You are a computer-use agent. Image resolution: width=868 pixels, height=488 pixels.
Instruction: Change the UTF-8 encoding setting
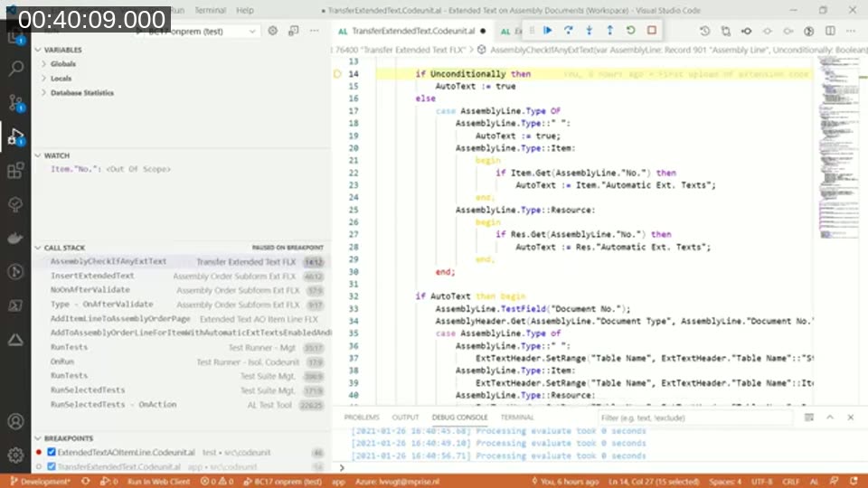point(761,482)
